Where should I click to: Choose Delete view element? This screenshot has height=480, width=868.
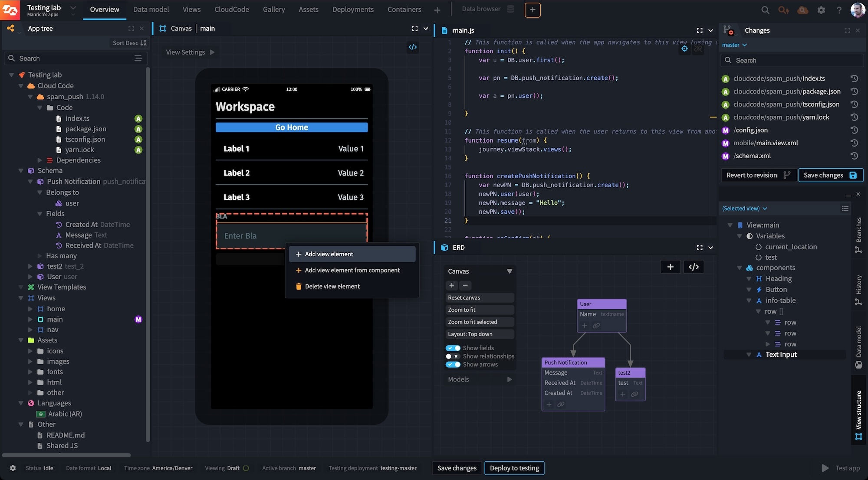click(x=352, y=286)
